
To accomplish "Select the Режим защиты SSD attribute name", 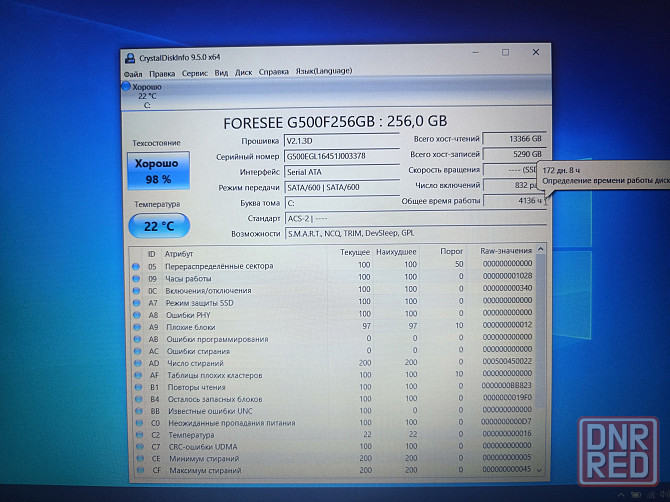I will click(x=199, y=303).
